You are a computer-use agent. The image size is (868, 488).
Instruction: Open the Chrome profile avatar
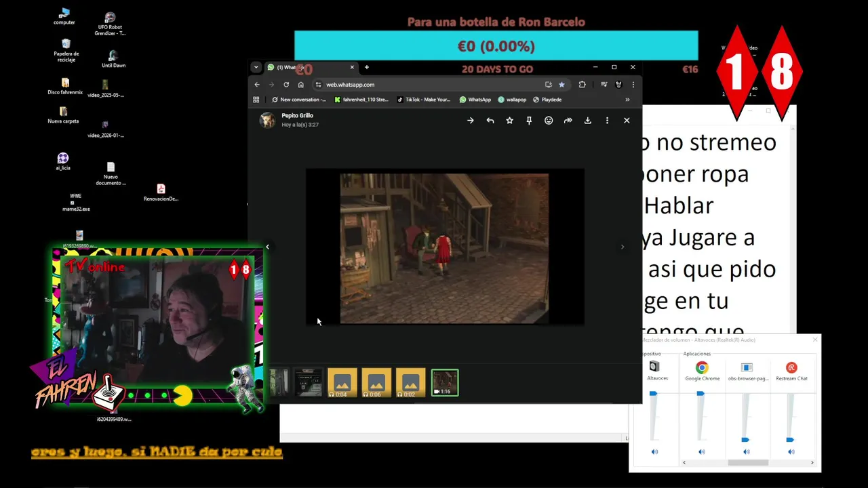coord(618,85)
